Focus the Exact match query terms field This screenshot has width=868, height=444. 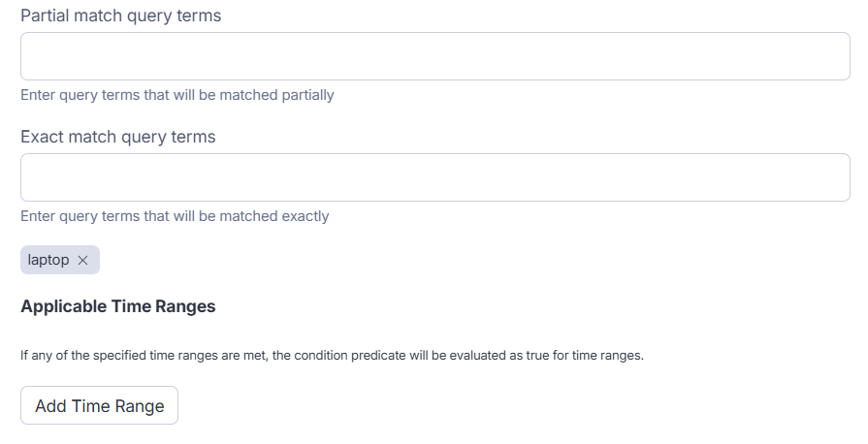point(434,176)
